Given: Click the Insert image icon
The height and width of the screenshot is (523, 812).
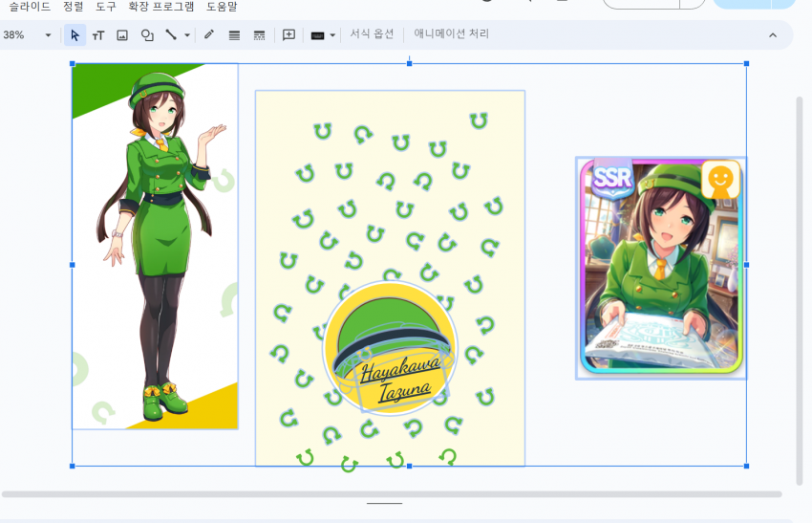Looking at the screenshot, I should click(x=122, y=35).
